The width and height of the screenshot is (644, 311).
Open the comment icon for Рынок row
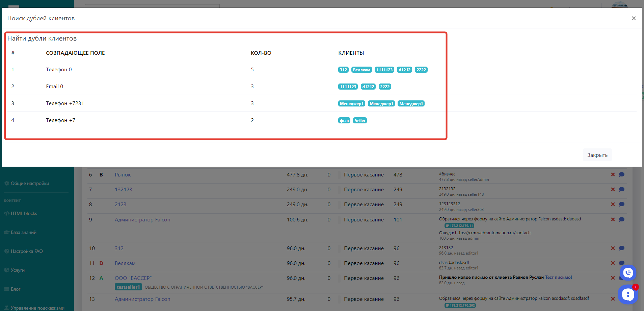point(621,175)
